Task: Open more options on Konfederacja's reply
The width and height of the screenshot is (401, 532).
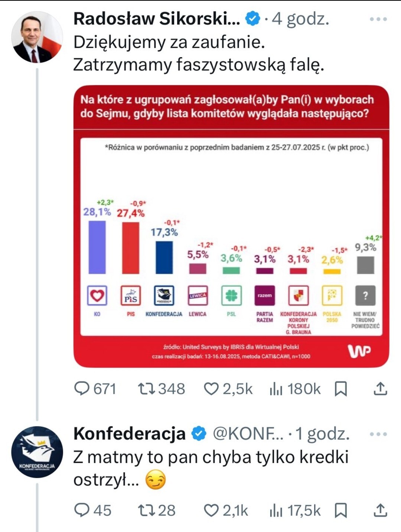Action: pyautogui.click(x=378, y=434)
